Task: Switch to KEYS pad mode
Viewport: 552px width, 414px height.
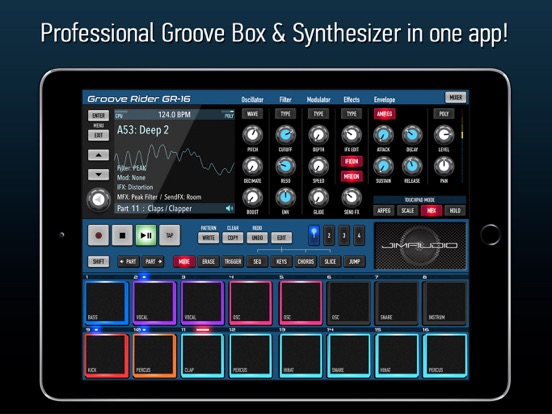Action: click(x=281, y=262)
